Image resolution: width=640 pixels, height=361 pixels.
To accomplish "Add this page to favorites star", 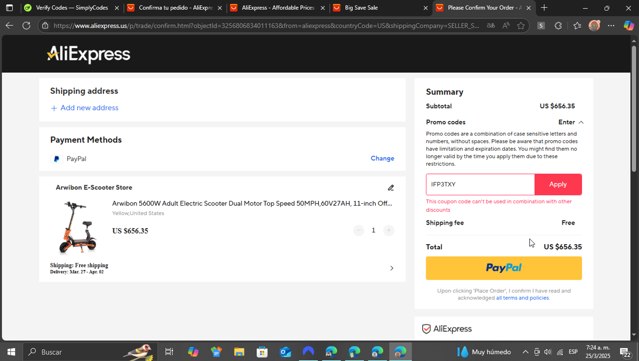I will [521, 26].
